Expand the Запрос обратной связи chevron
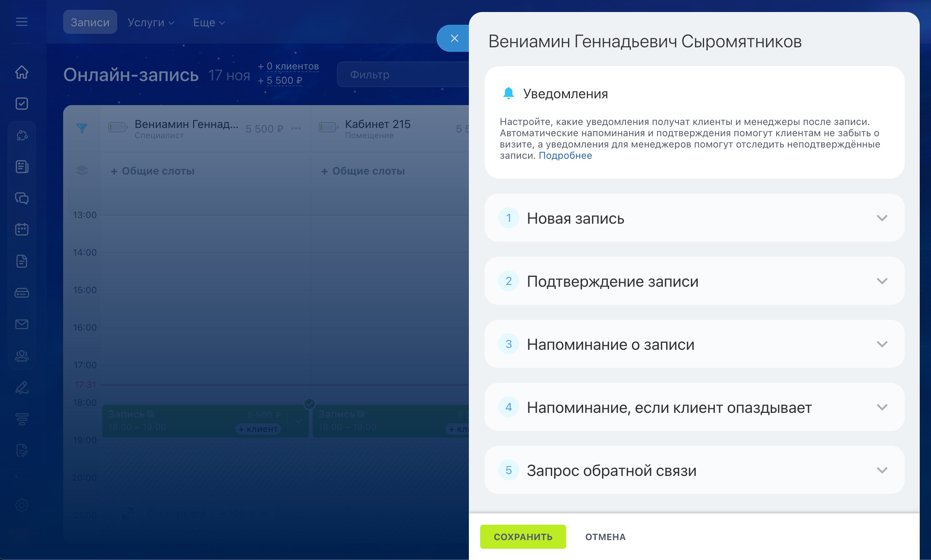 coord(881,470)
